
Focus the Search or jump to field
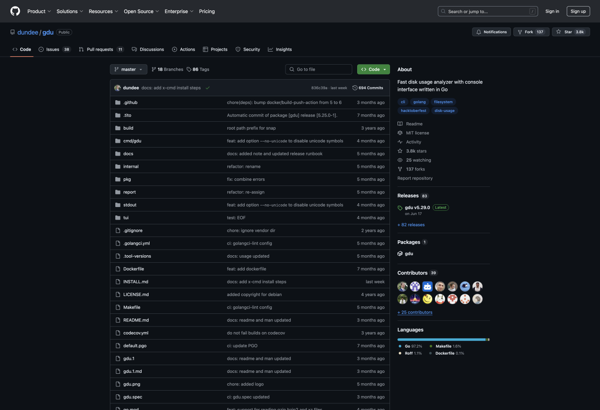(x=488, y=11)
